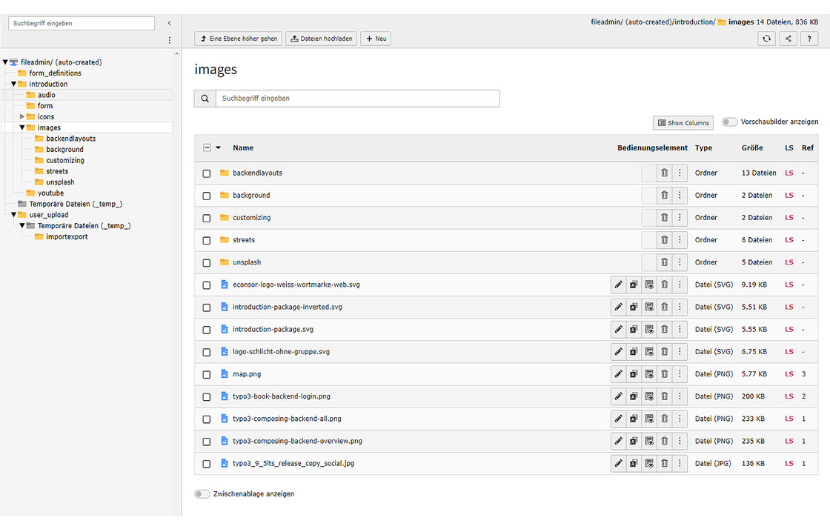830x530 pixels.
Task: Open selection dropdown arrow in table header
Action: tap(218, 148)
